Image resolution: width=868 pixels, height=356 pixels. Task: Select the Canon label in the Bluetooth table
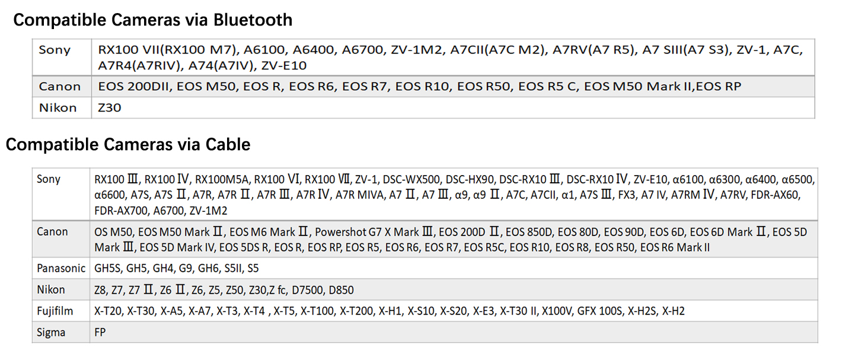59,87
